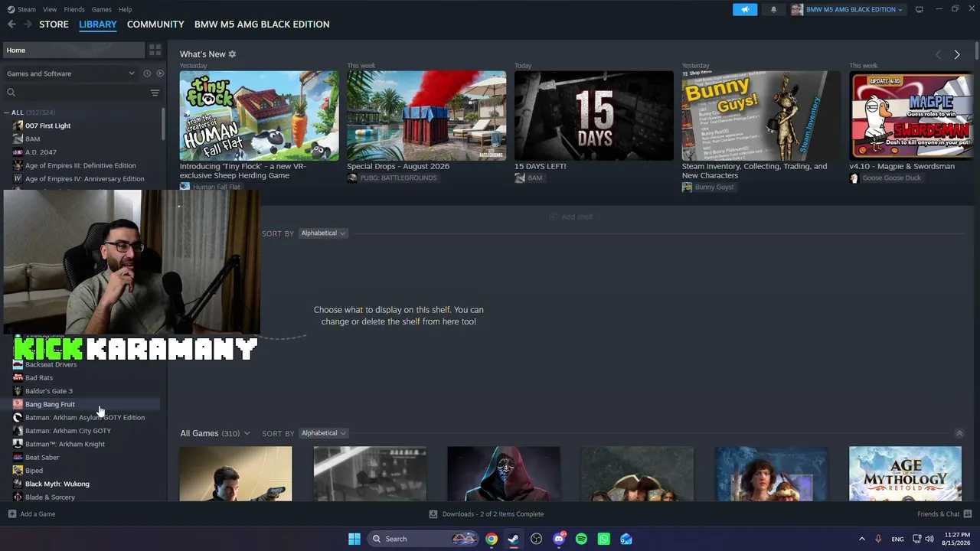980x551 pixels.
Task: Open the notifications bell
Action: pyautogui.click(x=773, y=9)
